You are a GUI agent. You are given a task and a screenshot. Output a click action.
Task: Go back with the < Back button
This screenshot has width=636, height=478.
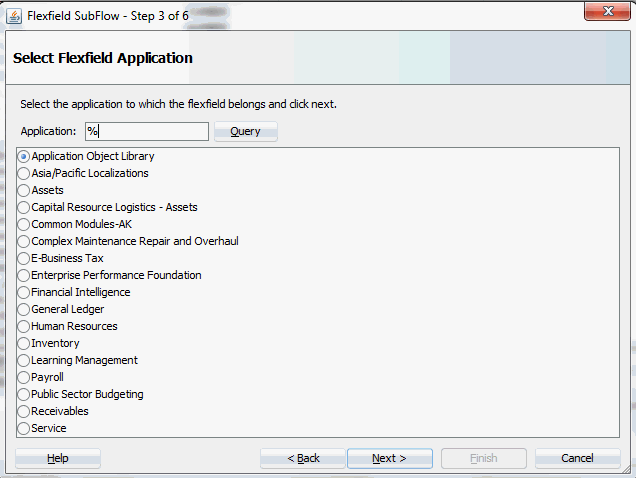(303, 459)
